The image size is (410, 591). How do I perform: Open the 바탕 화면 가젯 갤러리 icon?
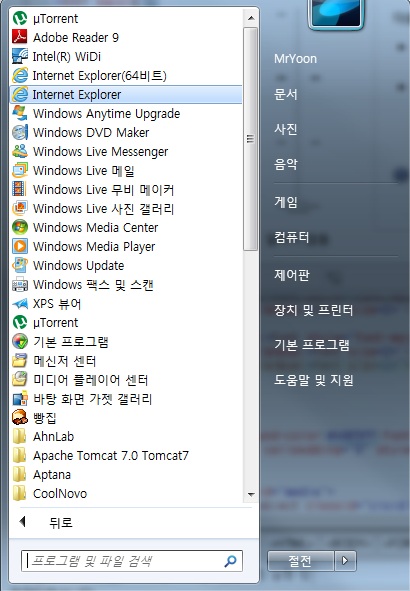(x=20, y=398)
